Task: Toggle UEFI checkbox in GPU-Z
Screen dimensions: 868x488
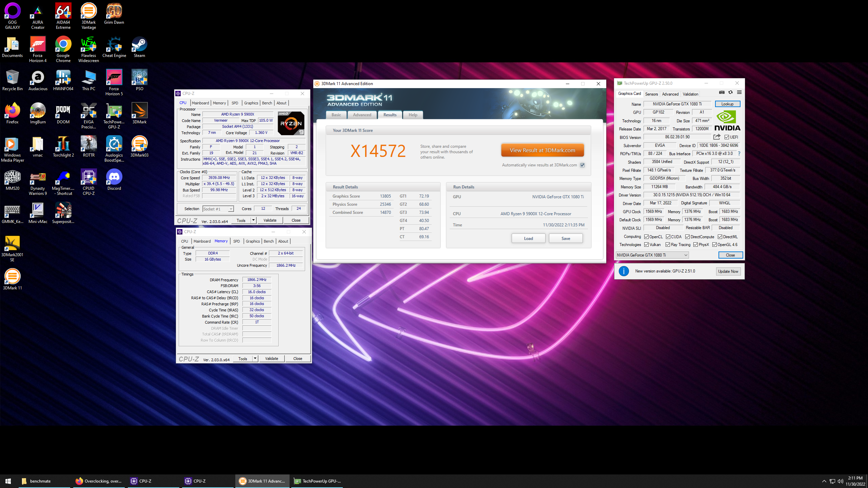Action: pos(727,137)
